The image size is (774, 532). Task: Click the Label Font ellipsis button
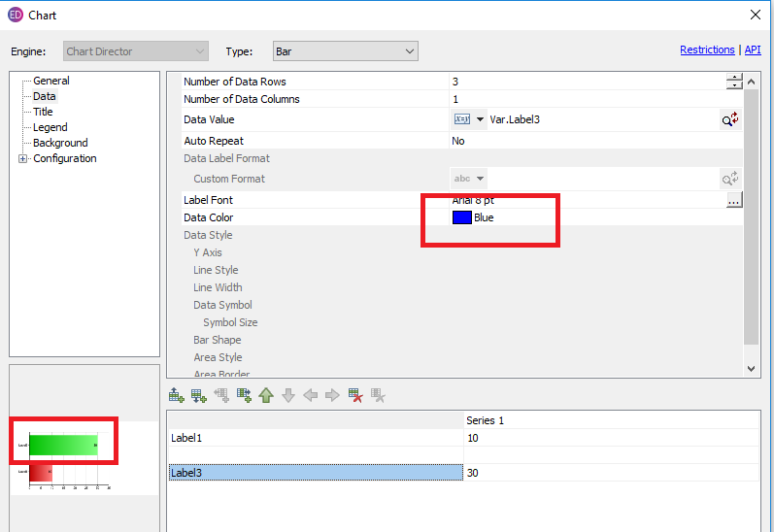click(x=734, y=200)
